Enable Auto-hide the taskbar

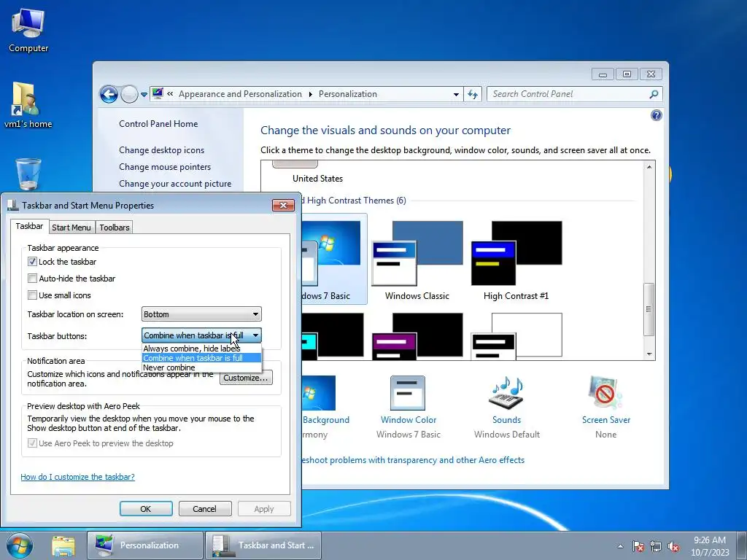coord(32,278)
